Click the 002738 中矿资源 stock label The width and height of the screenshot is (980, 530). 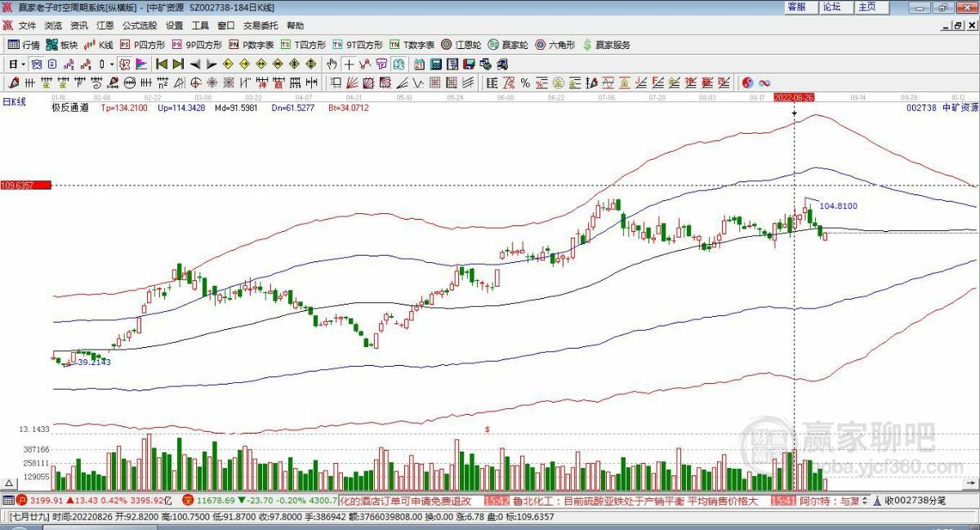click(942, 107)
